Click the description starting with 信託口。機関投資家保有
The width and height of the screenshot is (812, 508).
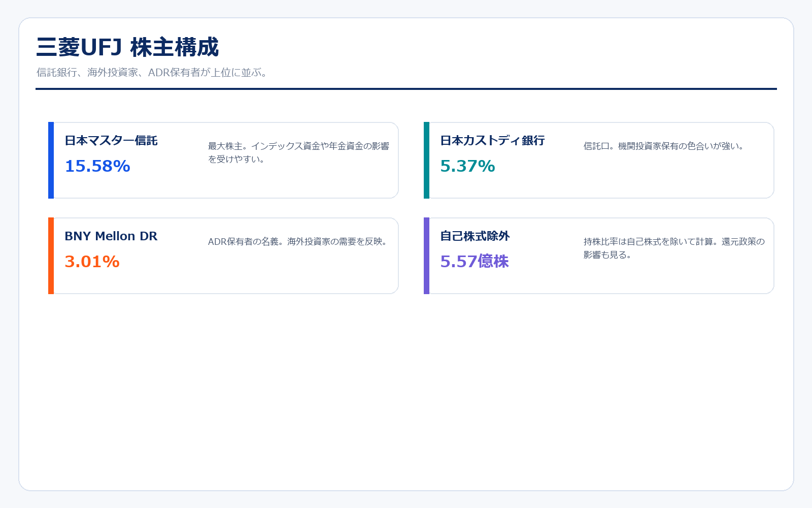[x=664, y=146]
